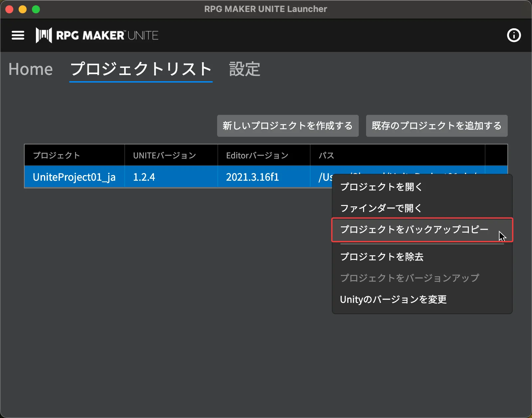The image size is (532, 418).
Task: Click the プロジェクト column header
Action: [57, 155]
